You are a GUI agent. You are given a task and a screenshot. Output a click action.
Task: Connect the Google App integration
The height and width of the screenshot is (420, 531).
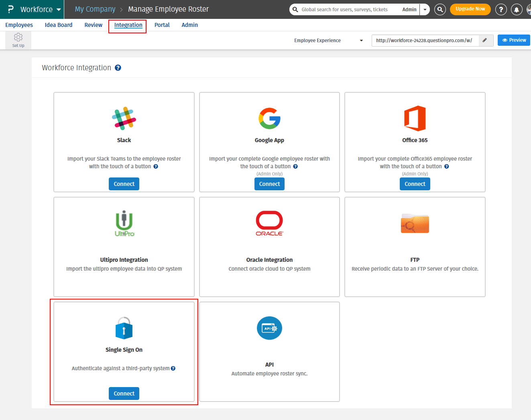click(x=269, y=184)
